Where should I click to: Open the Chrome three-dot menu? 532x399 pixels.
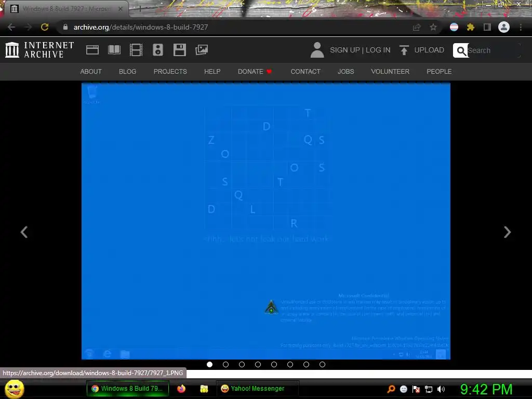(521, 27)
